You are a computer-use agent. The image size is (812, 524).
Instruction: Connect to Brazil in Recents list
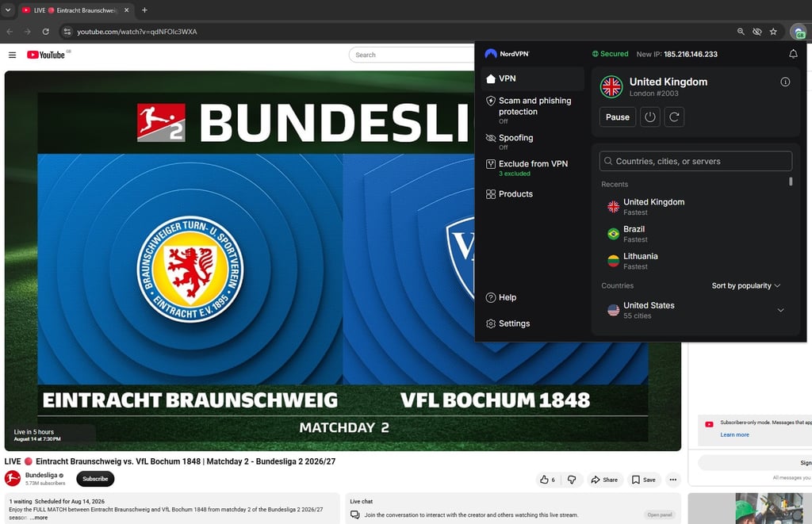pos(694,234)
